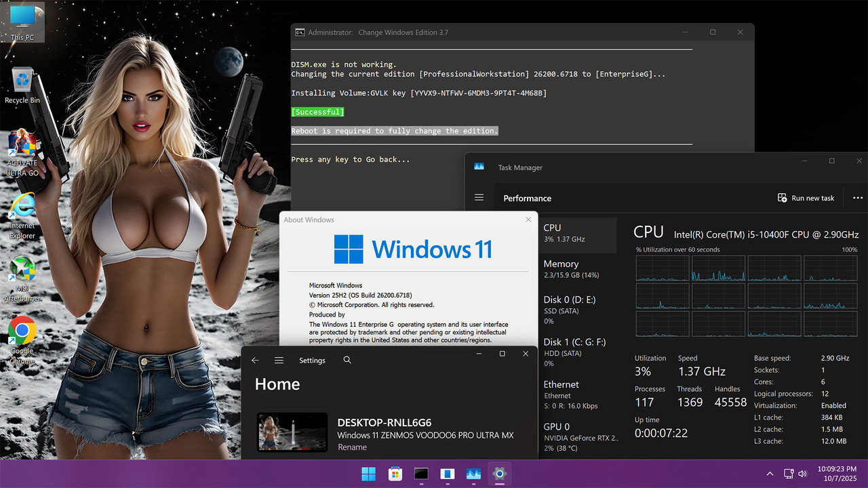
Task: Open Task Manager hamburger navigation menu
Action: click(479, 198)
